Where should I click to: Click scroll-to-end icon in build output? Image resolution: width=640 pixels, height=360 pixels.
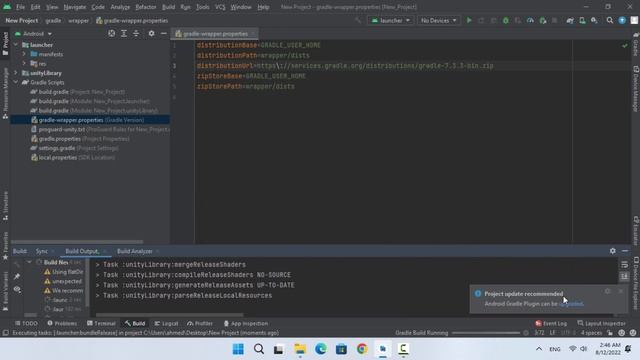coord(624,276)
